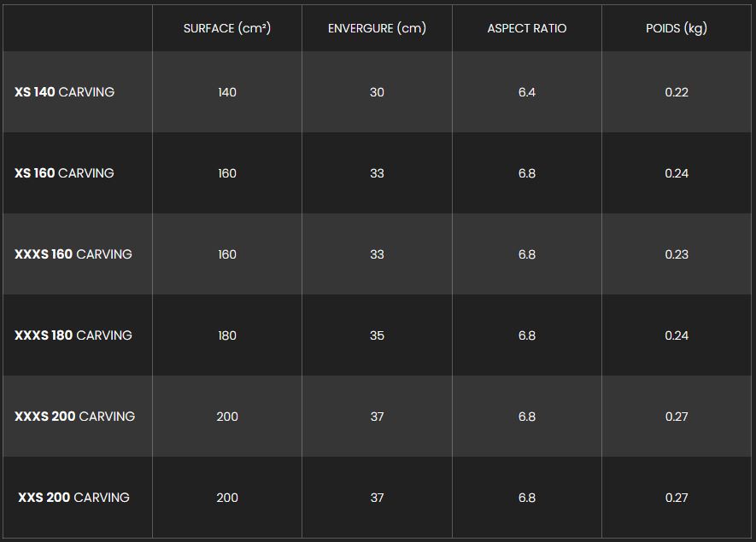Click the 140 surface value cell
The width and height of the screenshot is (756, 542).
[x=227, y=92]
